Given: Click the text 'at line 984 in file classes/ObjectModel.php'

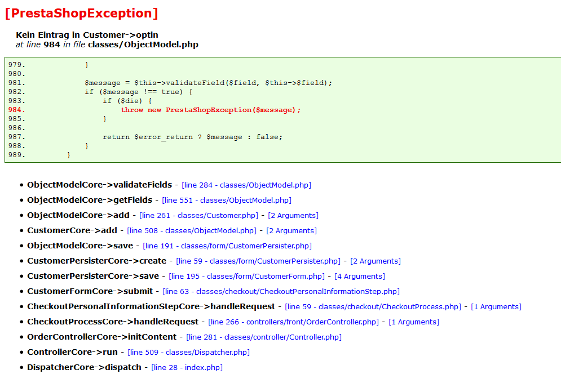Looking at the screenshot, I should tap(107, 44).
